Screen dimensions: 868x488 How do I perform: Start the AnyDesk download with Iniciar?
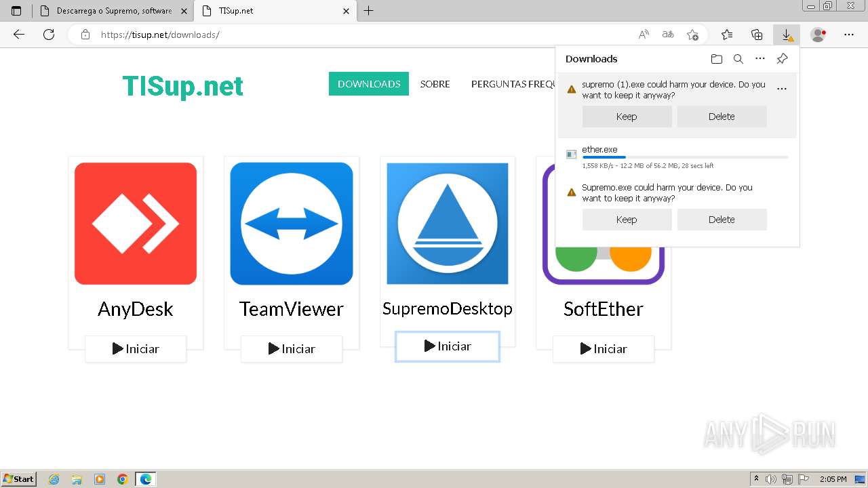click(136, 349)
